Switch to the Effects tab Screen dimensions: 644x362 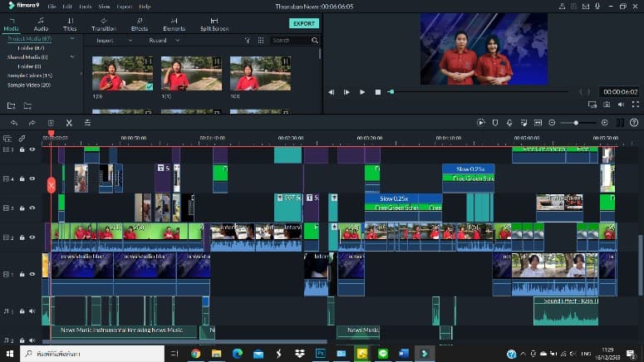point(140,25)
